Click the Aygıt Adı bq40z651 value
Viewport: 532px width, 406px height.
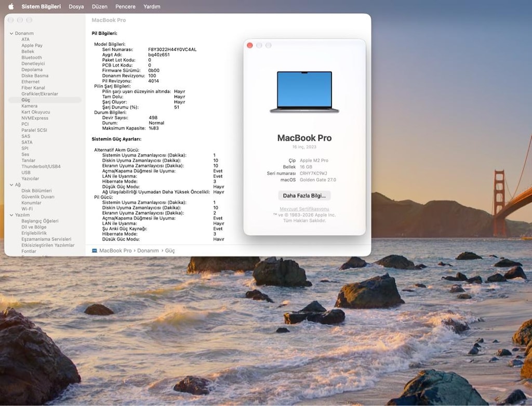pos(159,55)
